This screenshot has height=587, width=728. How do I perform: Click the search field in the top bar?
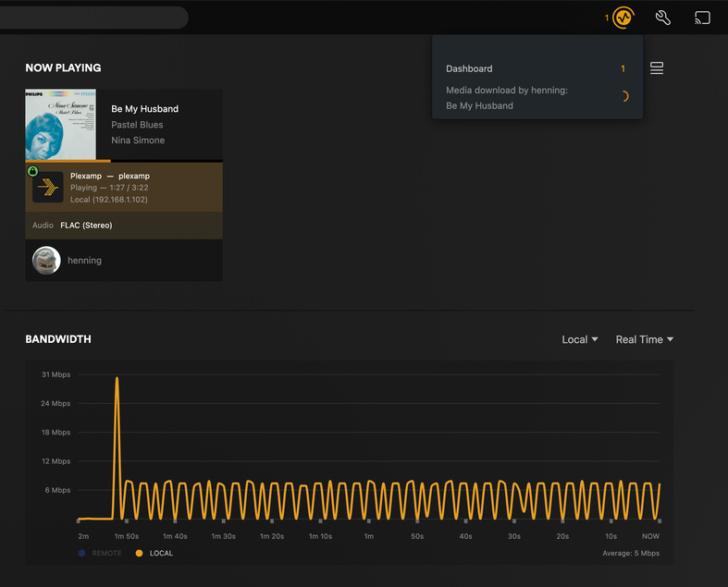coord(93,18)
